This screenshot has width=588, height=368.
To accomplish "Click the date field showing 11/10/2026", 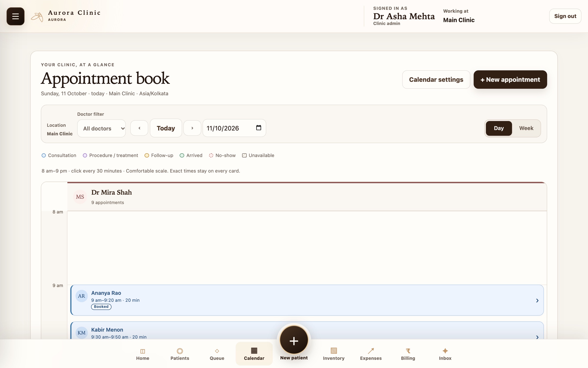I will tap(234, 128).
